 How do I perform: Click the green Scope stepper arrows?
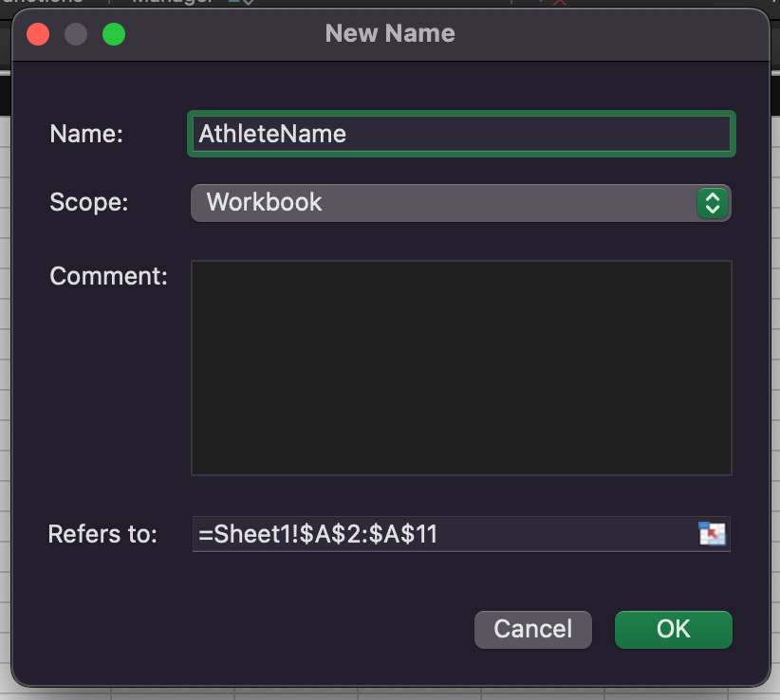713,203
